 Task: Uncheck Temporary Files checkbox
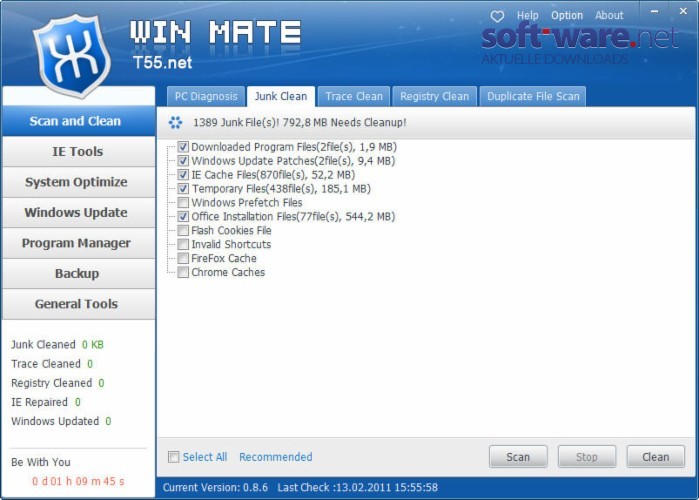[x=183, y=189]
